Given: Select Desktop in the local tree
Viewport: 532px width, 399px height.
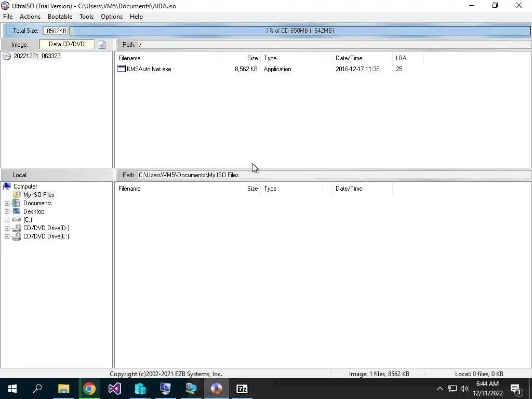Looking at the screenshot, I should [x=34, y=211].
